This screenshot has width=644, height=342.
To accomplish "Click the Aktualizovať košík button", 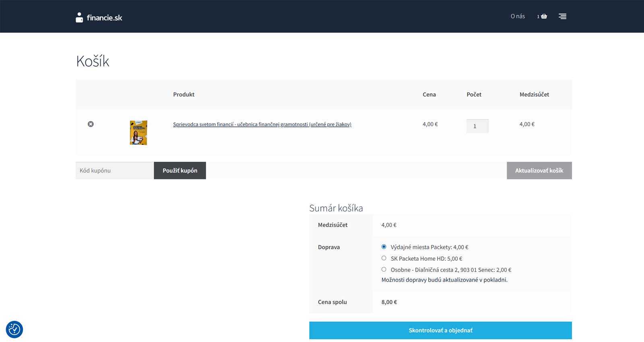I will click(x=539, y=170).
